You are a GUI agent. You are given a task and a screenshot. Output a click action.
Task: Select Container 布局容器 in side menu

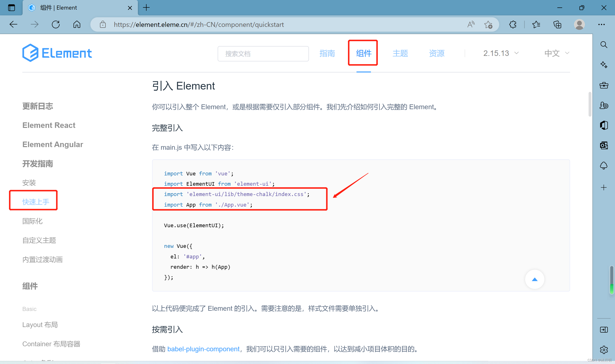click(51, 344)
